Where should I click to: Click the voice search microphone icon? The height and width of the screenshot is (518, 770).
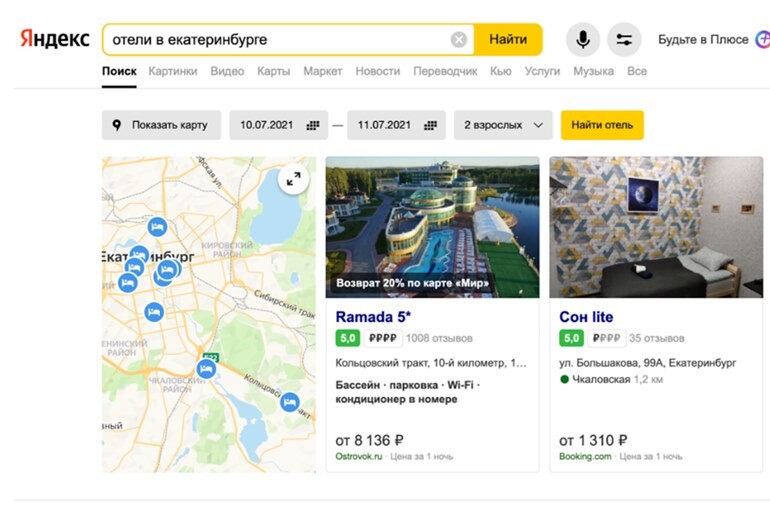point(583,40)
